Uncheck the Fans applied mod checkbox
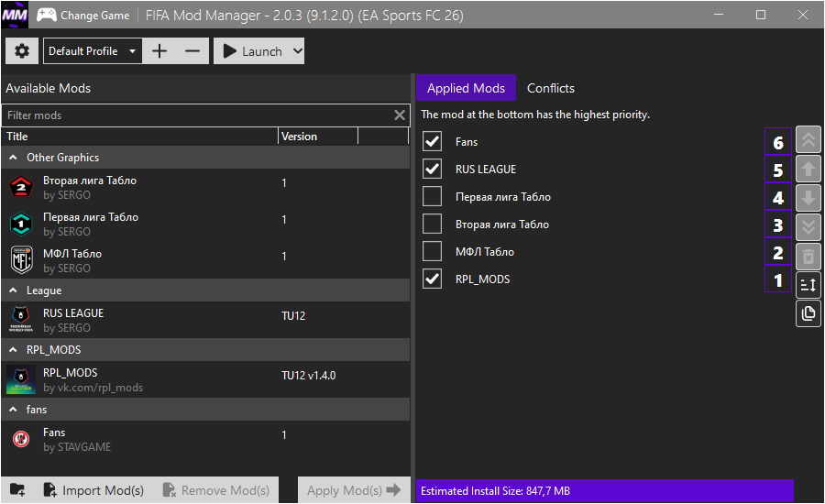Screen dimensions: 825x504 (x=433, y=142)
